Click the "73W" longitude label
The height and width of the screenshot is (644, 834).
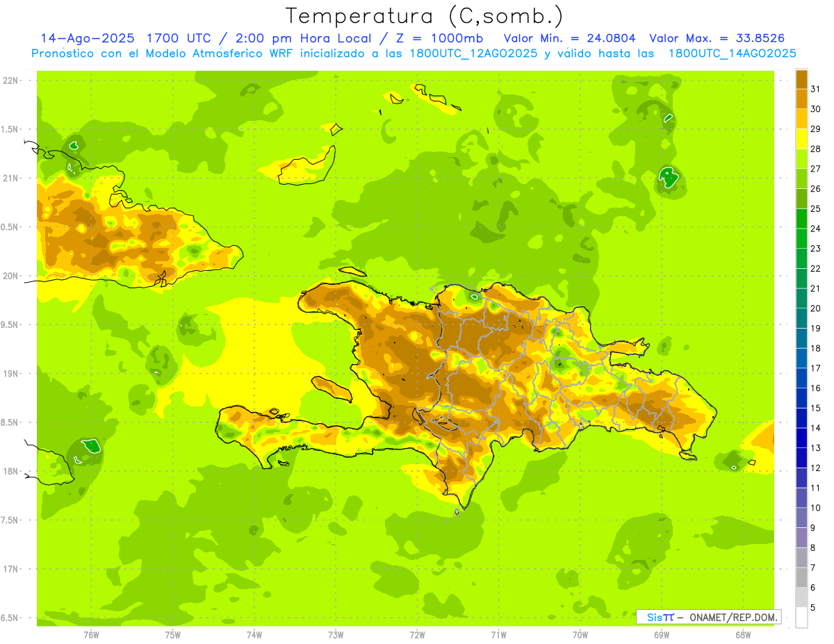[336, 635]
